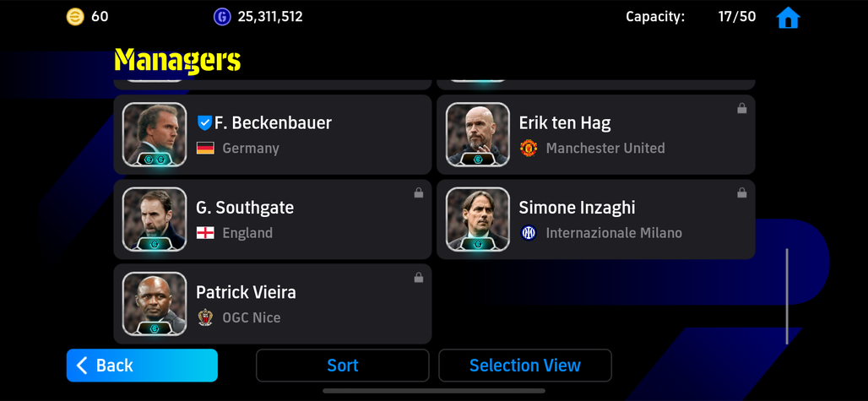Tap the Germany flag icon

click(x=205, y=149)
